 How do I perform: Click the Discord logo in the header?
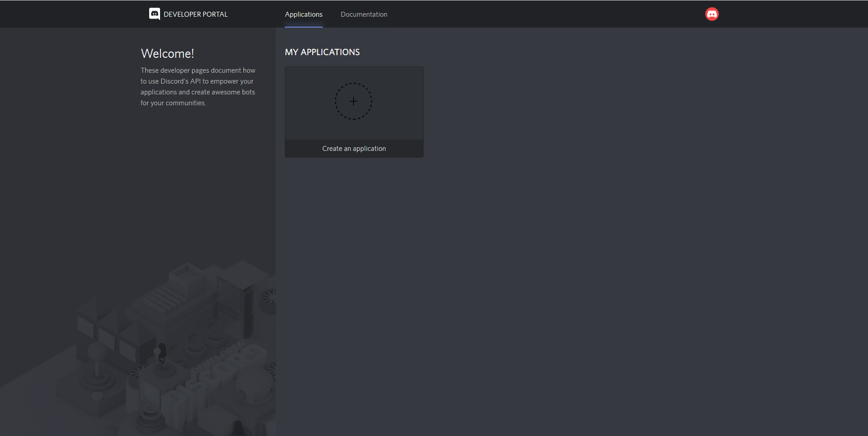coord(155,14)
